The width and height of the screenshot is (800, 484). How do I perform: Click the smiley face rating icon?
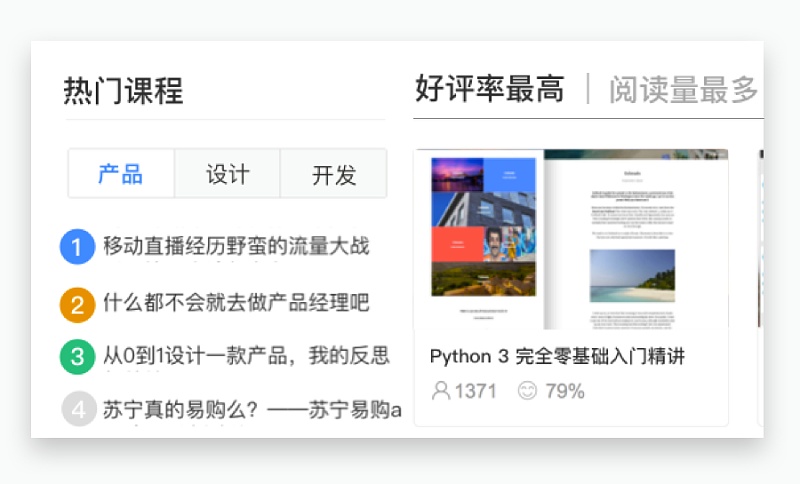tap(527, 390)
